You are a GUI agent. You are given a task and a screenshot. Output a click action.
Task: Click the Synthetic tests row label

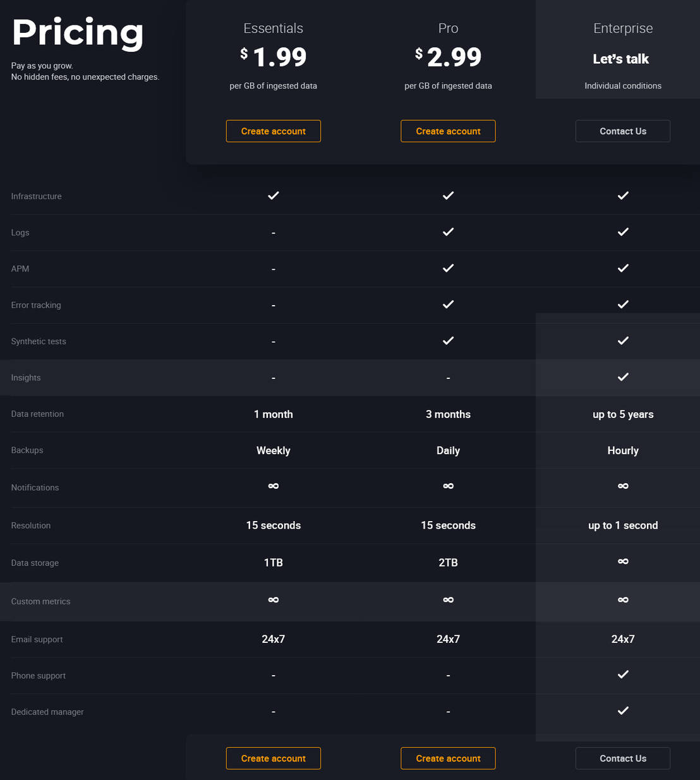coord(39,341)
